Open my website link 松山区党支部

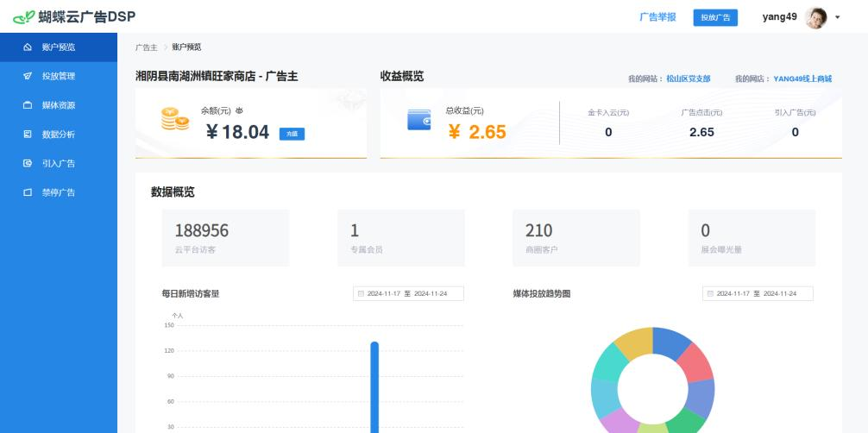point(688,78)
